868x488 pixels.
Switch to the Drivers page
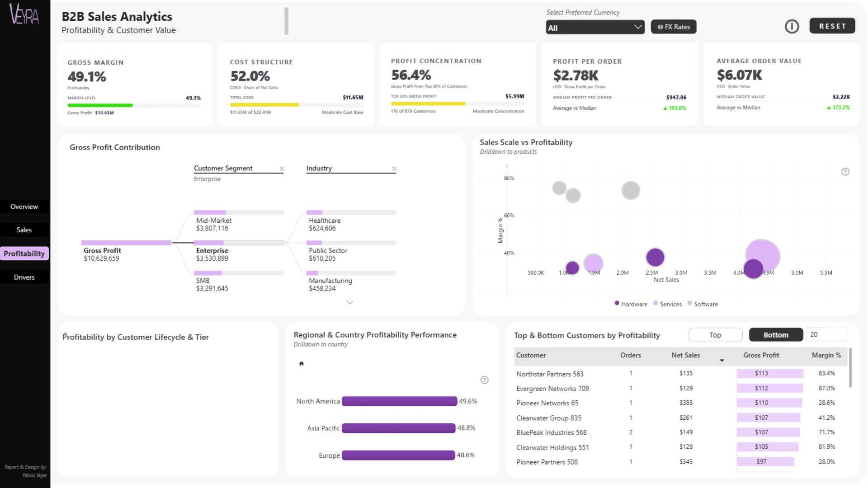tap(24, 277)
